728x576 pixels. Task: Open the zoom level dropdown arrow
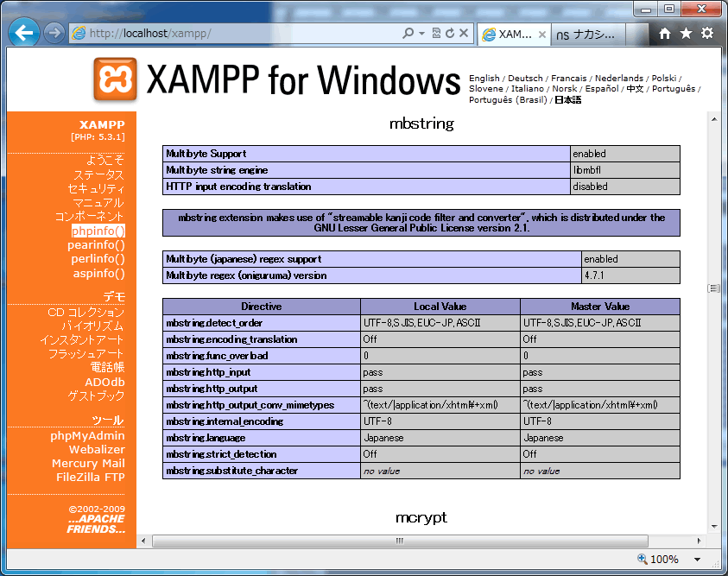(x=695, y=560)
